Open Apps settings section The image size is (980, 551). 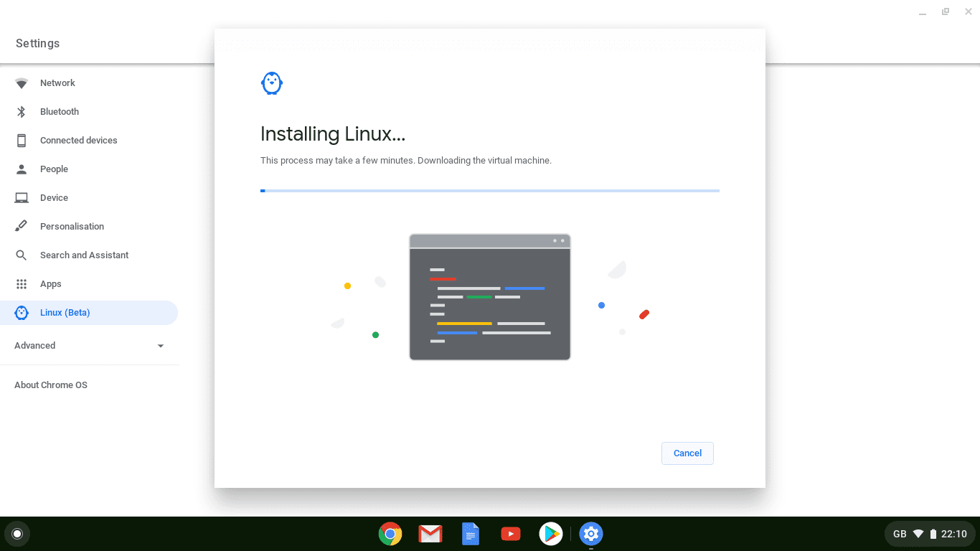(x=89, y=284)
